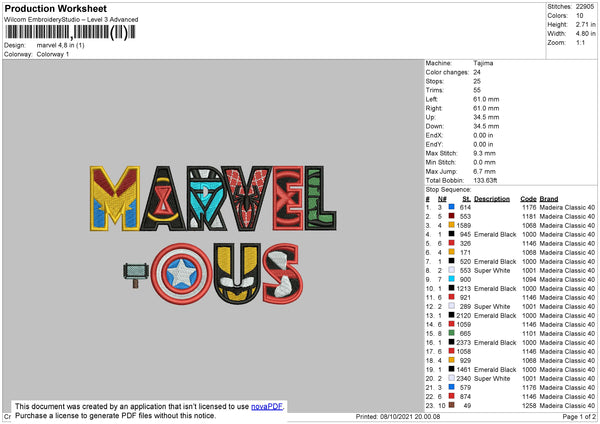Pick the orange swatch beside stitch count 1589
The width and height of the screenshot is (600, 424).
[x=452, y=225]
